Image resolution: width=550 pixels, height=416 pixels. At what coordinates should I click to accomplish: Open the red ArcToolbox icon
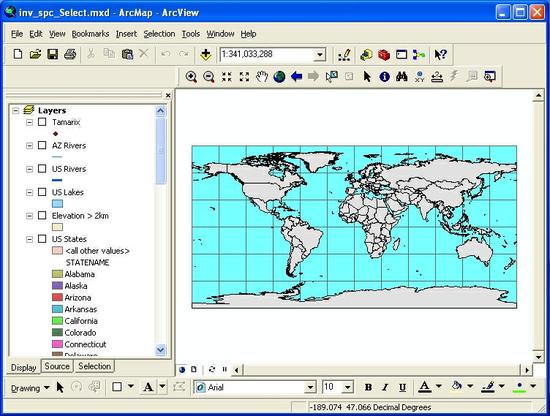pos(384,55)
